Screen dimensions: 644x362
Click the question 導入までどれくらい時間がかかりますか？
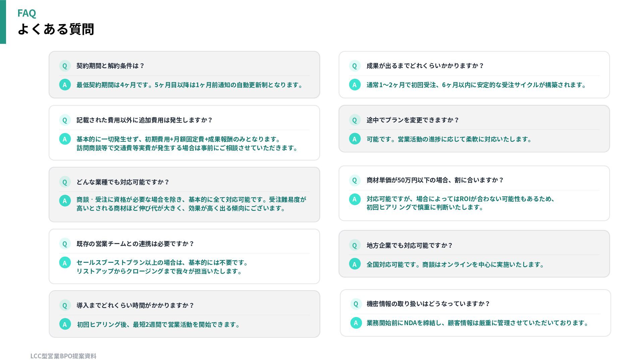point(135,305)
